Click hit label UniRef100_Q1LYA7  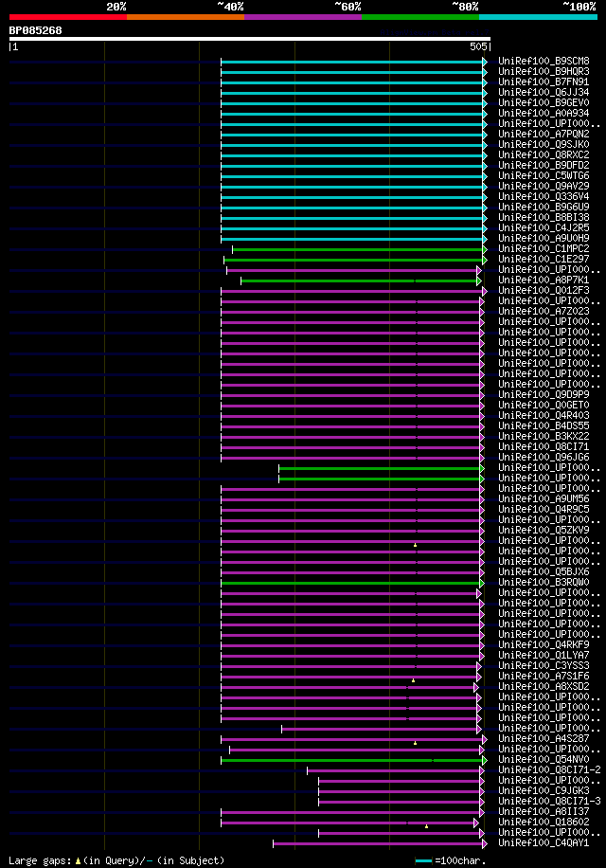[544, 655]
